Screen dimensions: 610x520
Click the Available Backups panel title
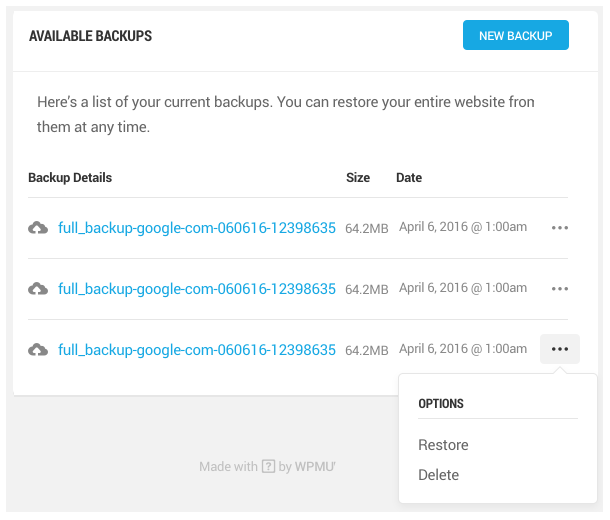(x=90, y=36)
